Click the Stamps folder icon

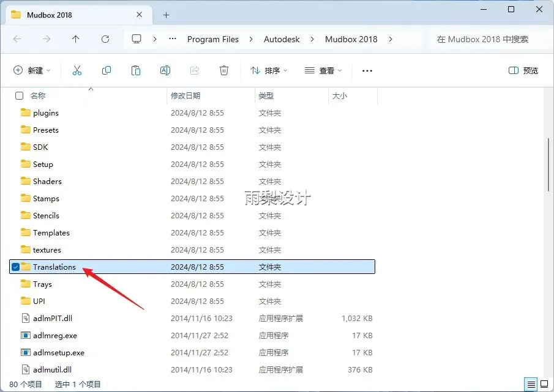point(26,198)
